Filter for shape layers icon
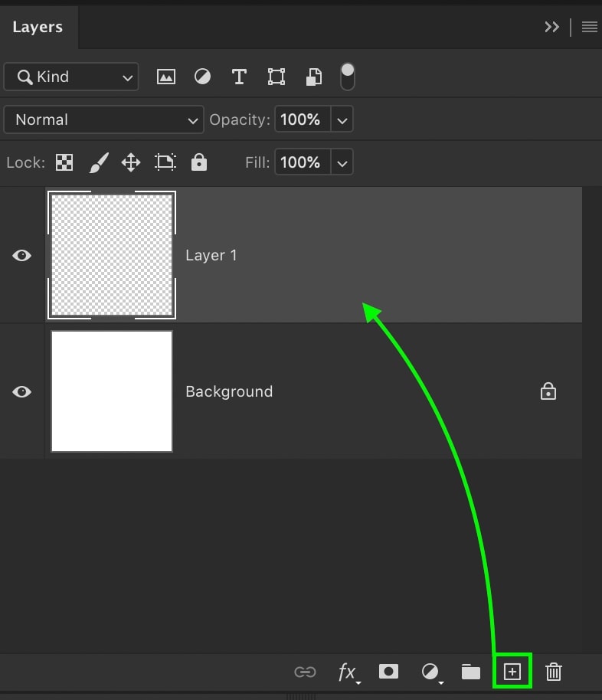This screenshot has height=700, width=602. pos(276,77)
